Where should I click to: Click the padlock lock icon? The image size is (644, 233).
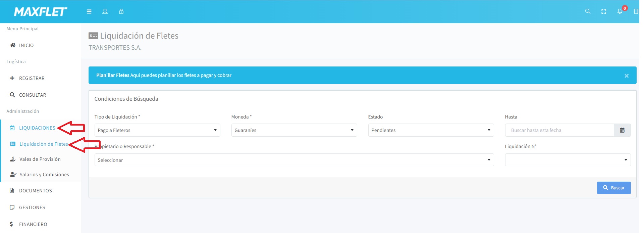(121, 11)
